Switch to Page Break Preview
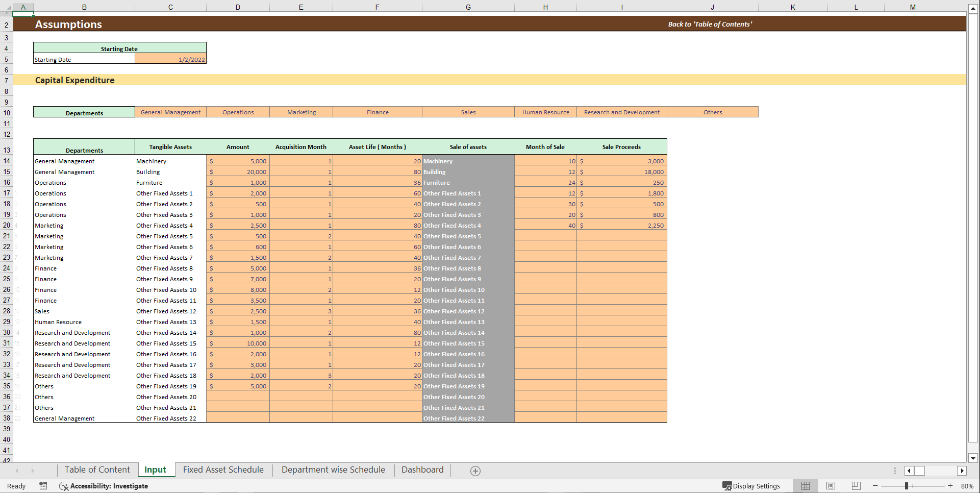 pos(856,486)
